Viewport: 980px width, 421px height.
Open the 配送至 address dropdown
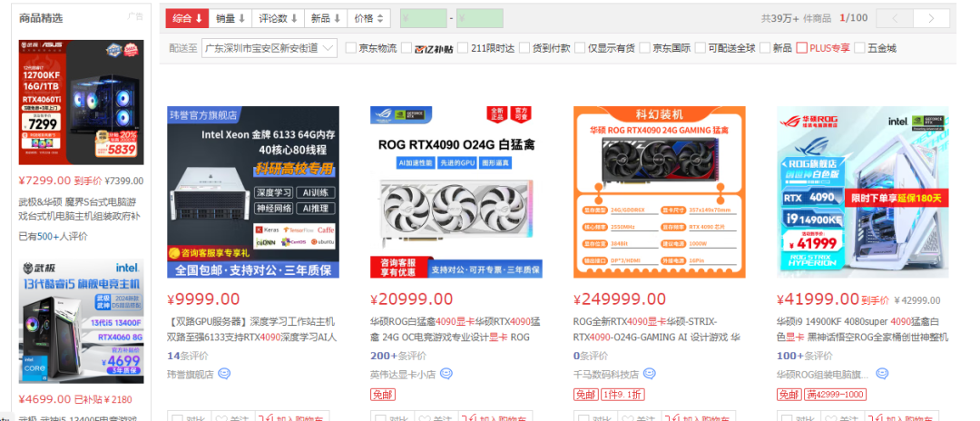pyautogui.click(x=269, y=48)
